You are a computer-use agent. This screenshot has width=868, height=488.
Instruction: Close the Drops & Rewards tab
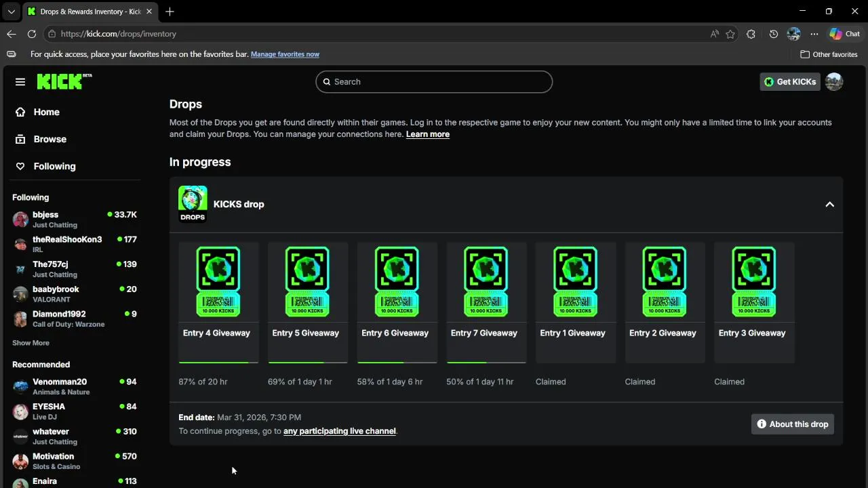(149, 12)
